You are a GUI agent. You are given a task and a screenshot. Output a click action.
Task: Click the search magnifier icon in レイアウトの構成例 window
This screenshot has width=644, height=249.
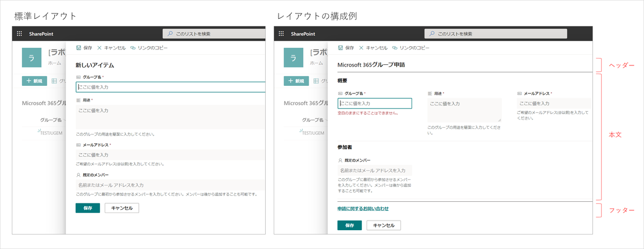click(432, 34)
